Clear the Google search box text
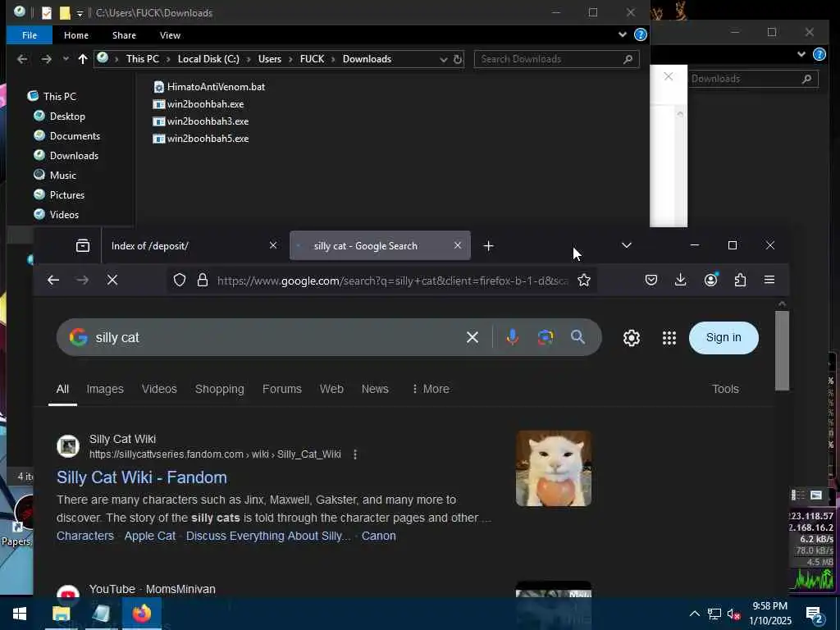The image size is (840, 630). click(472, 337)
